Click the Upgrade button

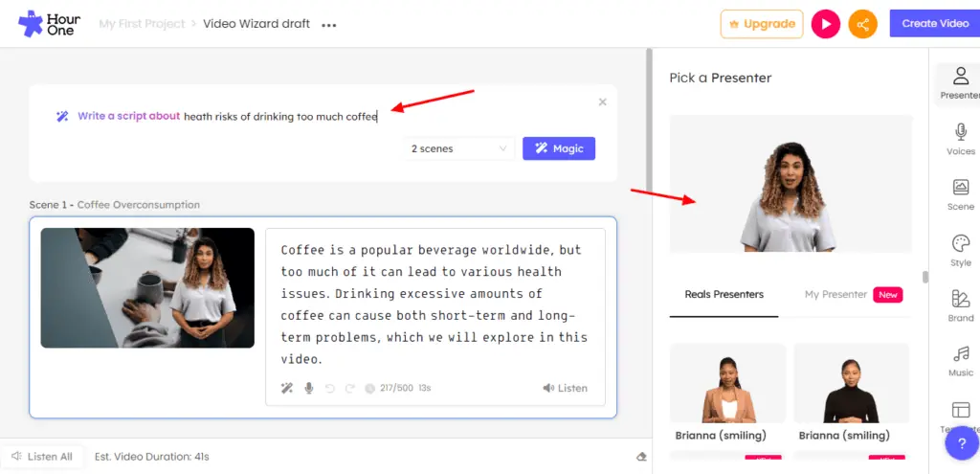(762, 24)
